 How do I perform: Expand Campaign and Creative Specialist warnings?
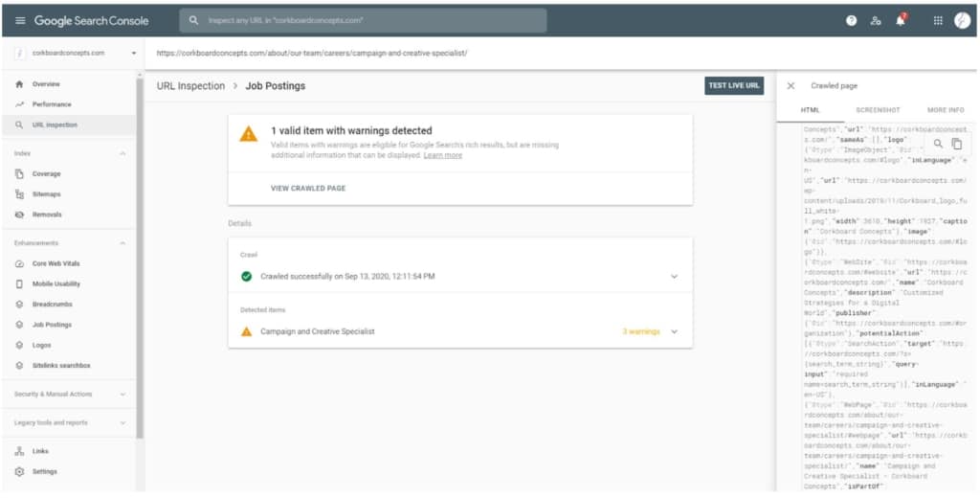(674, 331)
